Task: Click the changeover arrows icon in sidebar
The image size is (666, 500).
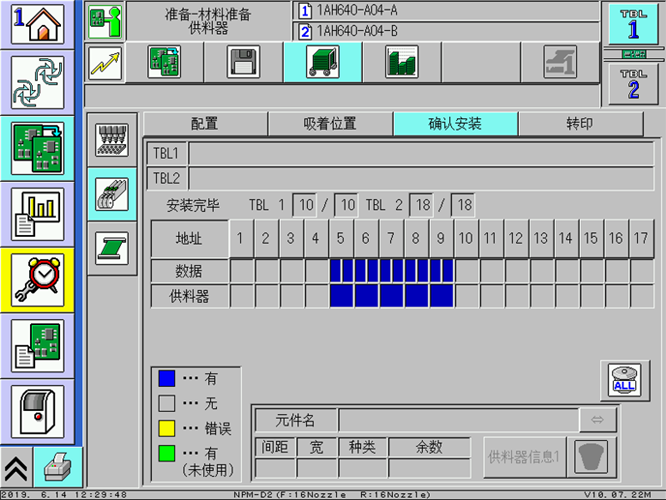Action: [x=38, y=82]
